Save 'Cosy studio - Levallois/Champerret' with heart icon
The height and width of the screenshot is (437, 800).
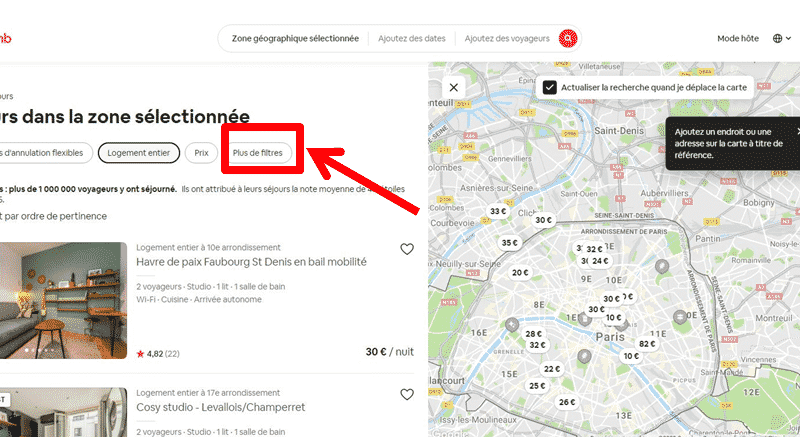pyautogui.click(x=407, y=394)
